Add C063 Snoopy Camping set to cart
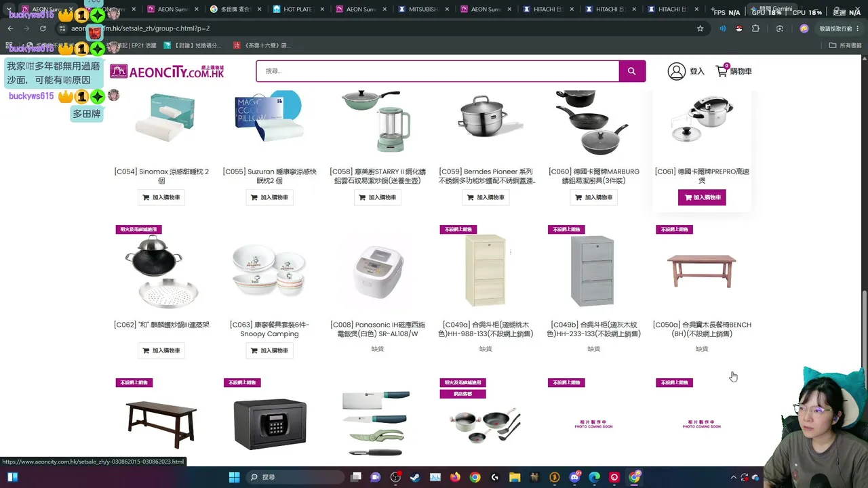Image resolution: width=868 pixels, height=488 pixels. pyautogui.click(x=269, y=350)
